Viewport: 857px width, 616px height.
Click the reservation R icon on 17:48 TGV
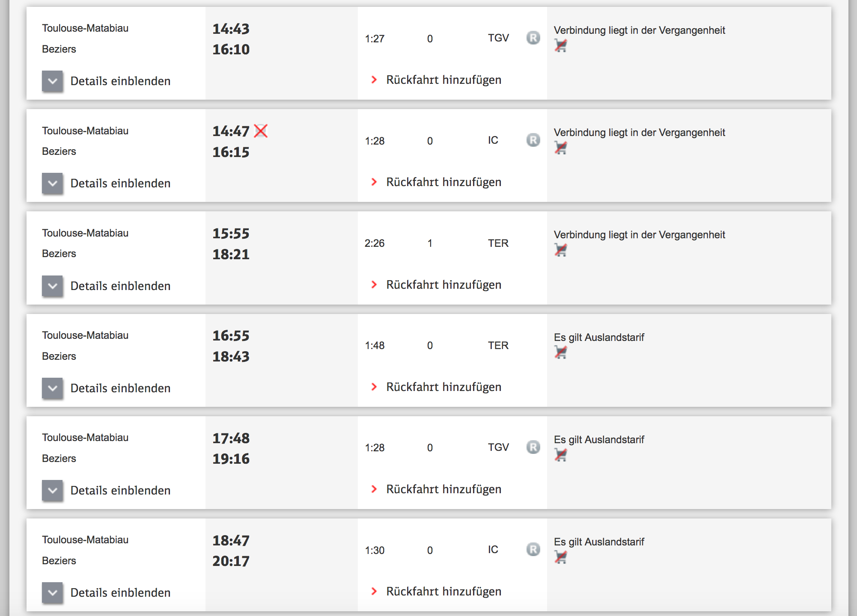coord(533,447)
